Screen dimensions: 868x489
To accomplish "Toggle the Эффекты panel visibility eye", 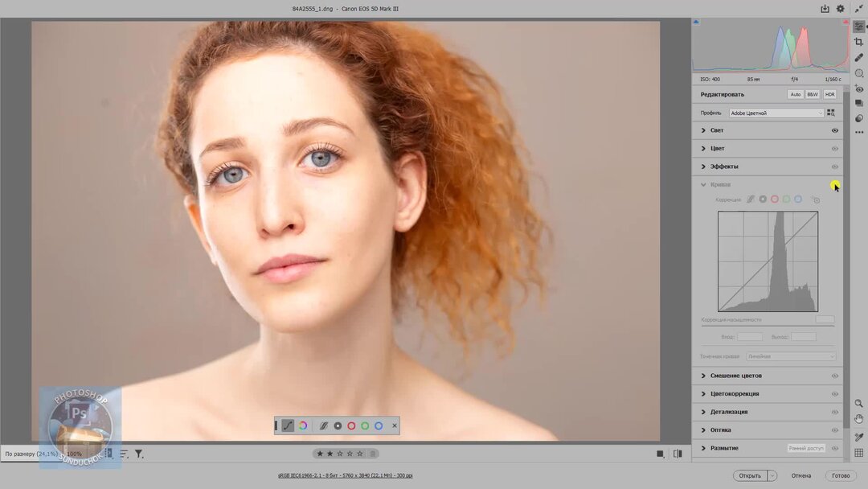I will [x=834, y=166].
